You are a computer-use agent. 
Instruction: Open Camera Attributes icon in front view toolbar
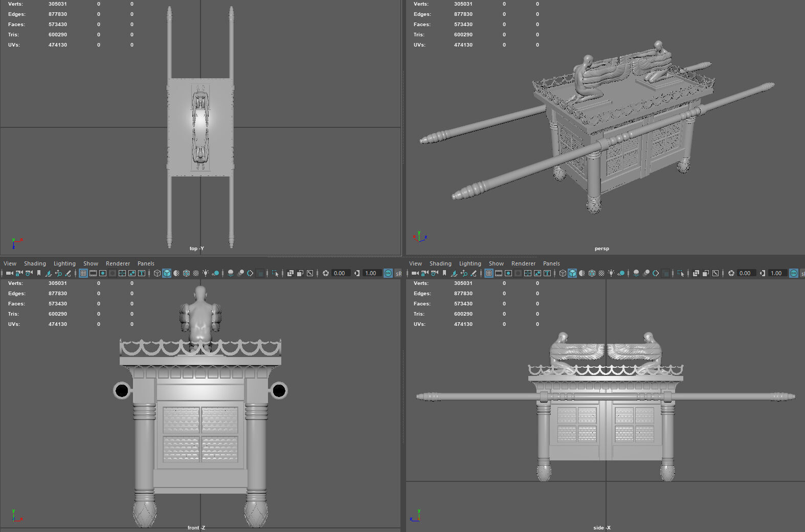[29, 273]
